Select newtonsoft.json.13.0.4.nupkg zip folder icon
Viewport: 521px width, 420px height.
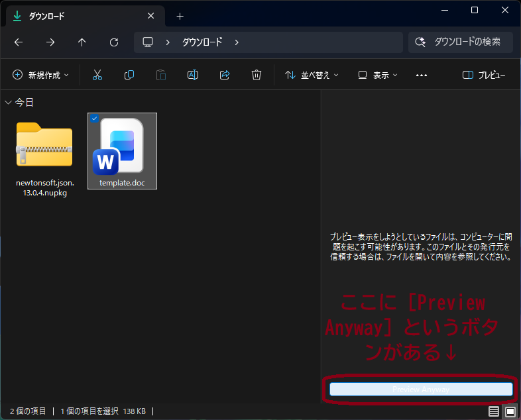tap(44, 144)
